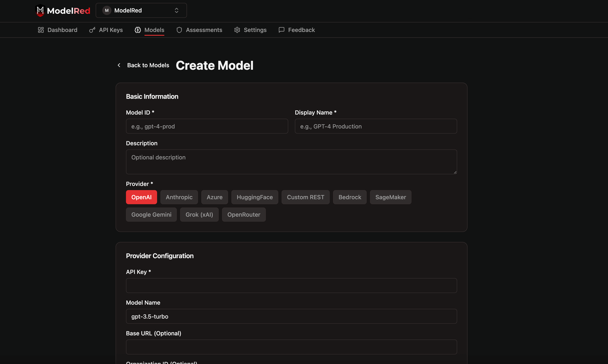This screenshot has width=608, height=364.
Task: Click the back arrow chevron icon
Action: [x=119, y=65]
